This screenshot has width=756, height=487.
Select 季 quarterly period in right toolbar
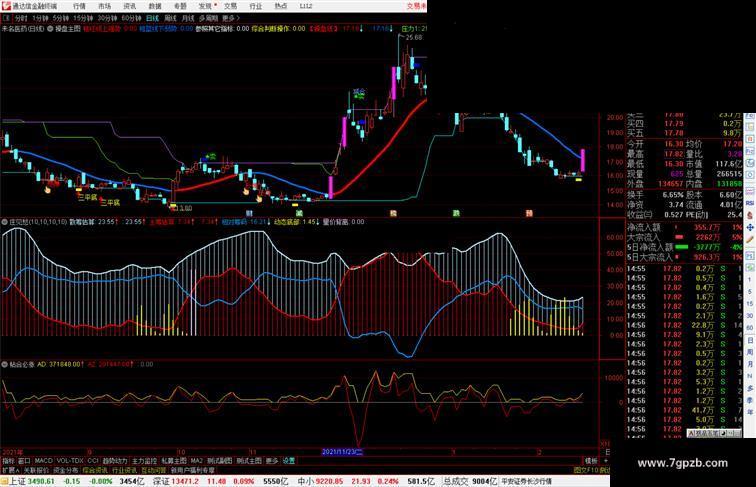pos(750,400)
